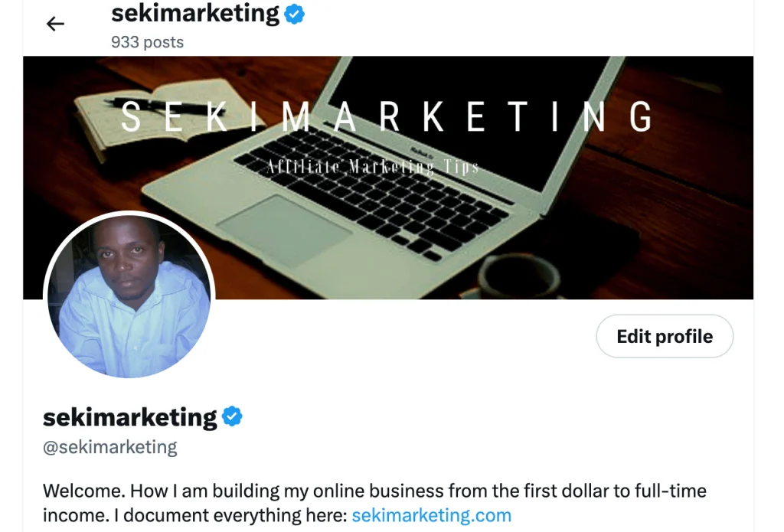Screen dimensions: 784x532
Task: Click the bio line starting with Welcome
Action: click(x=374, y=491)
